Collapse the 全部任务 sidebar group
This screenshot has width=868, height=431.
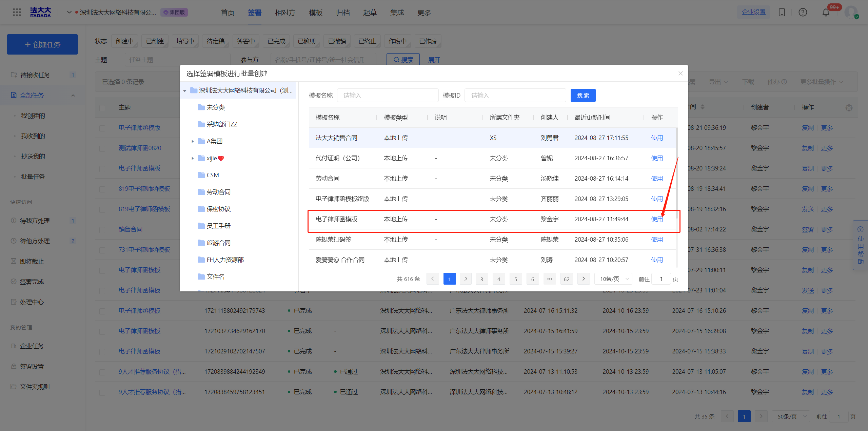73,95
